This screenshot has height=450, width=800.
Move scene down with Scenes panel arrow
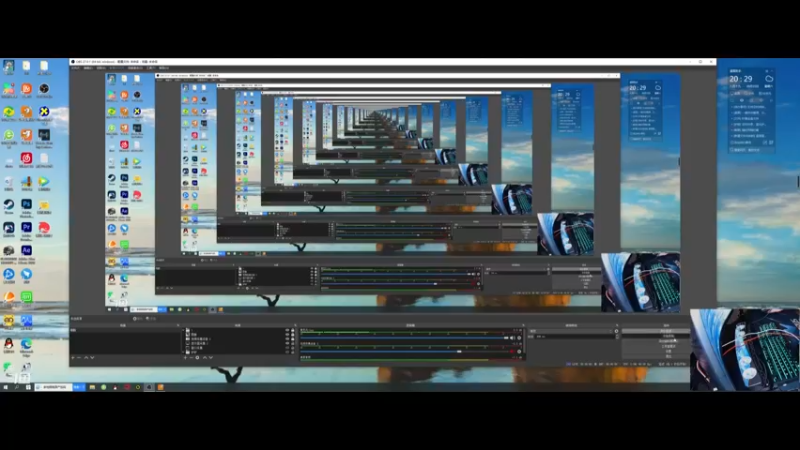[x=92, y=358]
